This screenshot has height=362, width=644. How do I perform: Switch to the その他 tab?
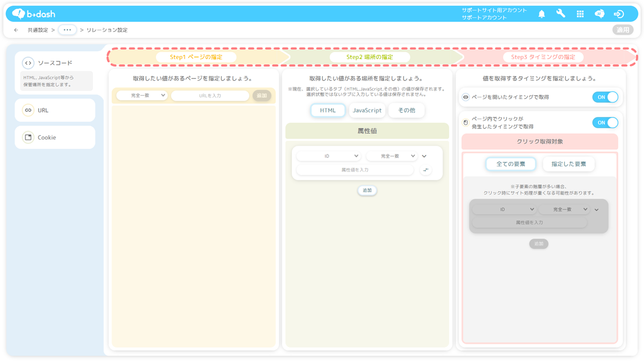point(407,110)
